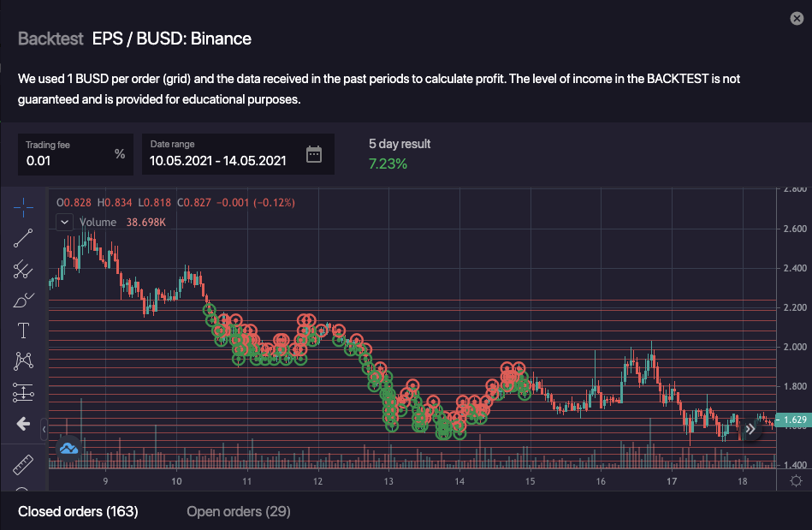This screenshot has height=530, width=812.
Task: Activate the text annotation tool
Action: [x=23, y=331]
